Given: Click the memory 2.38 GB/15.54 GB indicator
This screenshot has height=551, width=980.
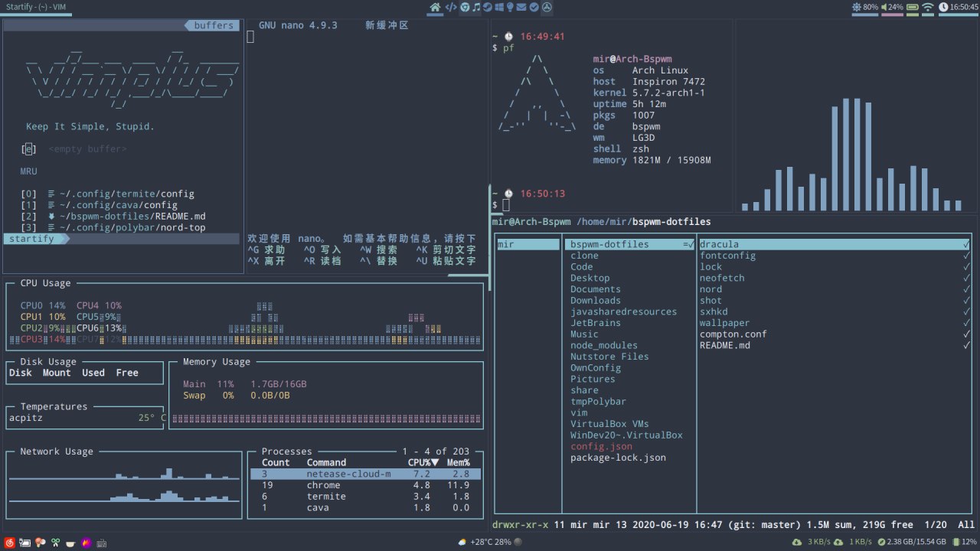Looking at the screenshot, I should tap(911, 543).
